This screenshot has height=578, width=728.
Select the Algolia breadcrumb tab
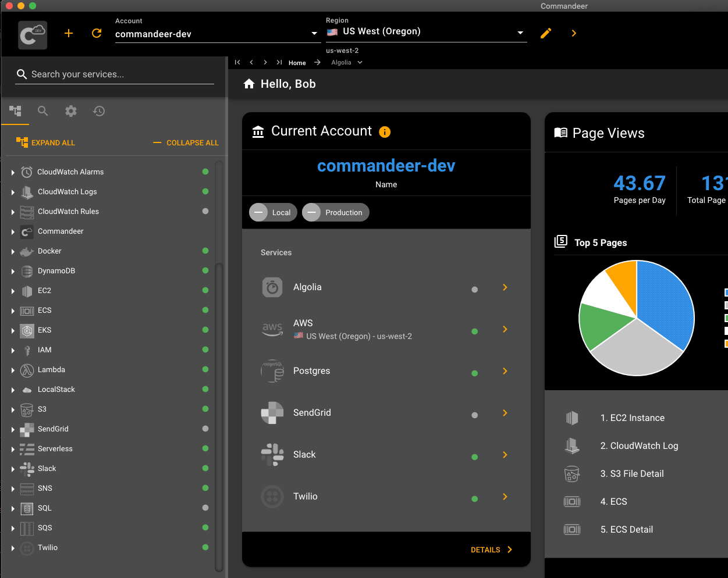tap(341, 62)
